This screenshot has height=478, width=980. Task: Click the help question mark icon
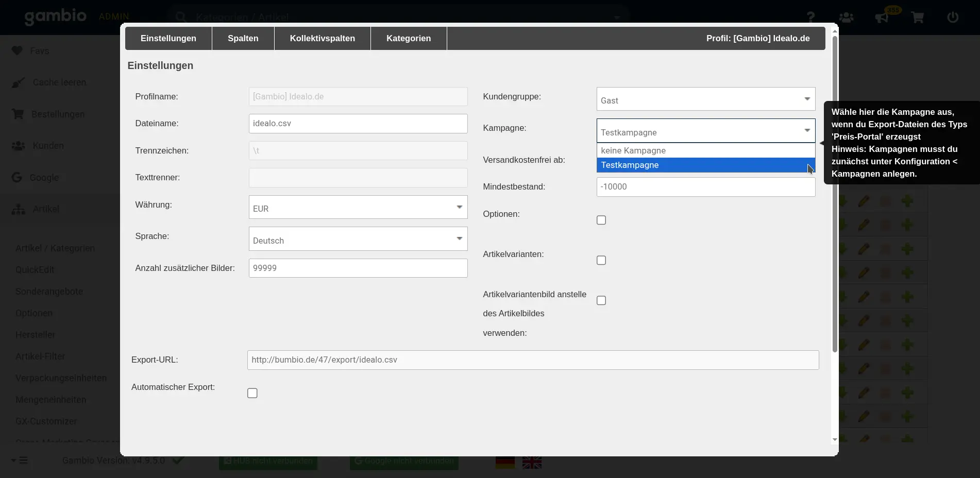click(x=810, y=18)
